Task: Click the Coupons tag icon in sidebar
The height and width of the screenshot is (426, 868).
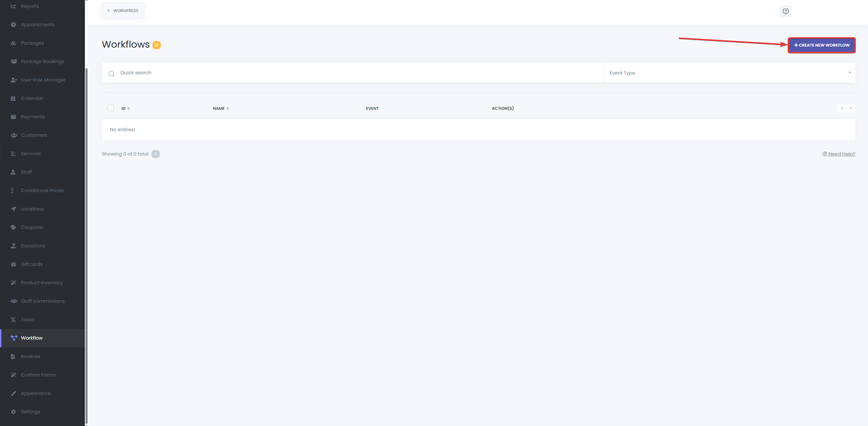Action: coord(13,227)
